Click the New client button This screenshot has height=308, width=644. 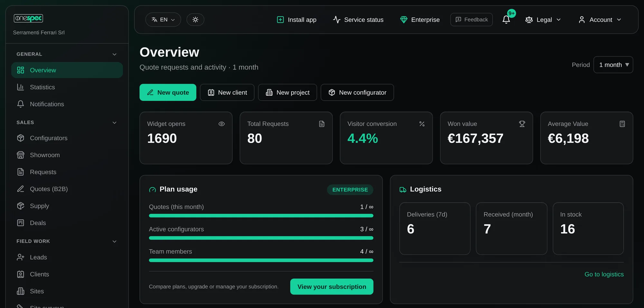click(x=227, y=92)
